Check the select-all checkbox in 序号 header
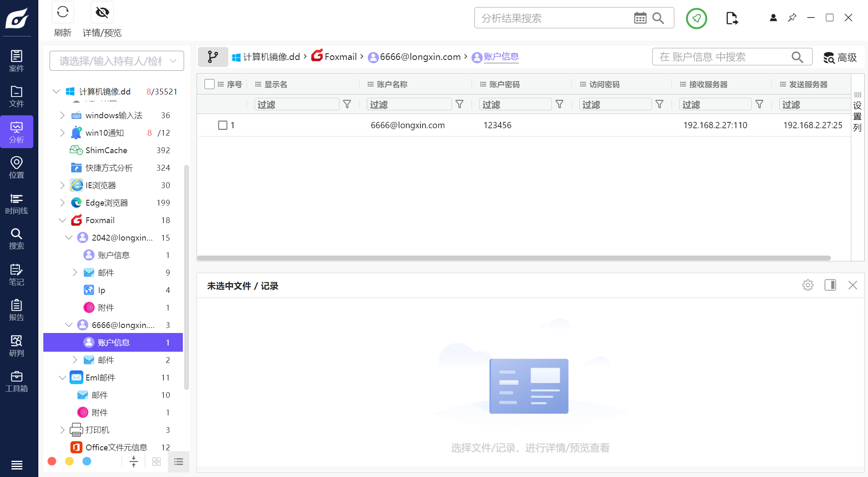This screenshot has height=477, width=868. tap(210, 84)
